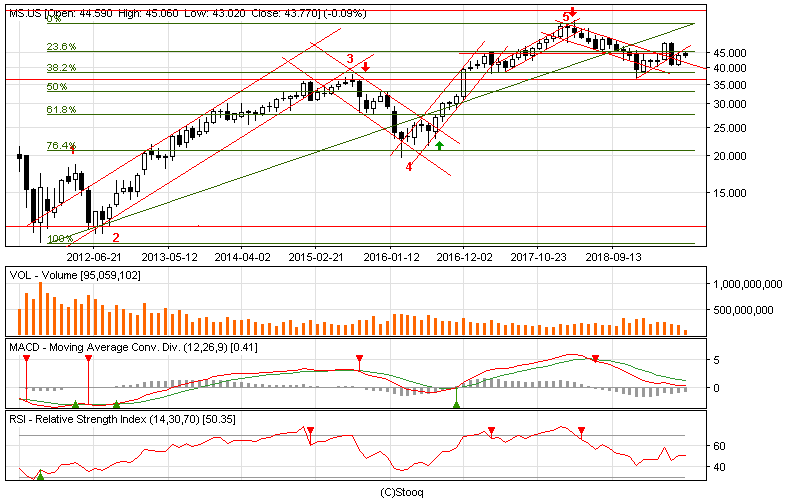Screen dimensions: 800x500
Task: Click the green buy marker on RSI panel
Action: click(40, 476)
